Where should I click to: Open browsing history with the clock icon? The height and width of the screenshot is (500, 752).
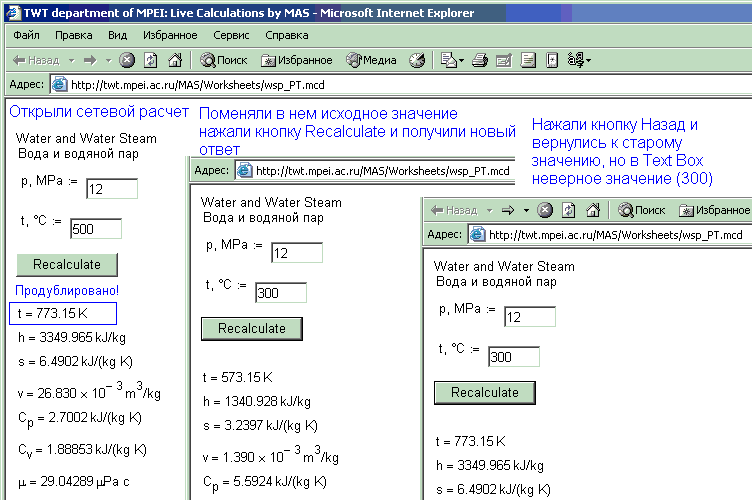[x=417, y=60]
